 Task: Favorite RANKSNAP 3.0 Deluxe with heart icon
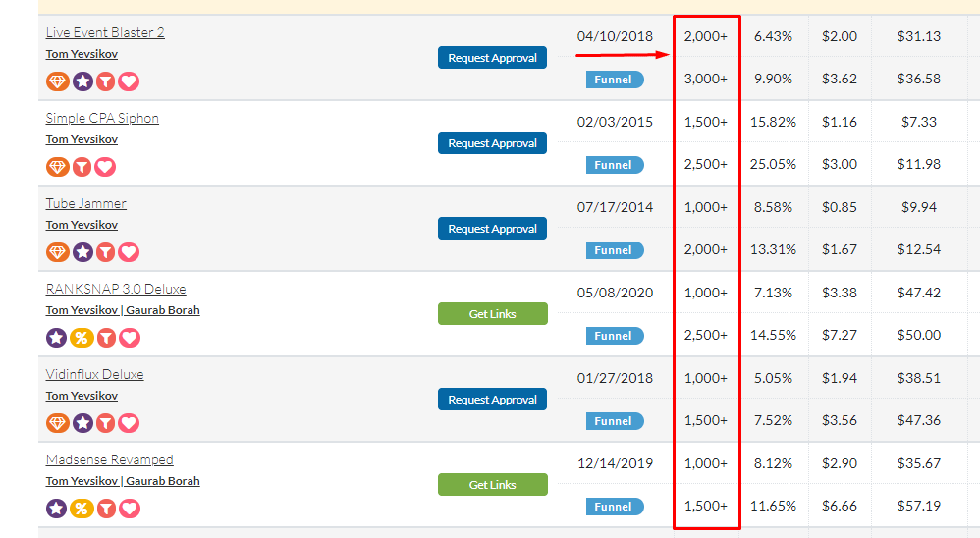coord(130,338)
